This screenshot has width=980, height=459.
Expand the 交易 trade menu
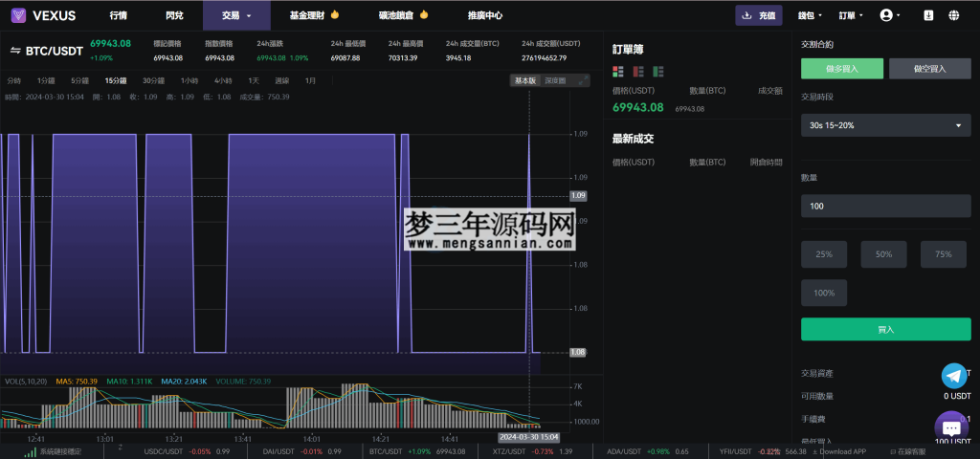236,15
